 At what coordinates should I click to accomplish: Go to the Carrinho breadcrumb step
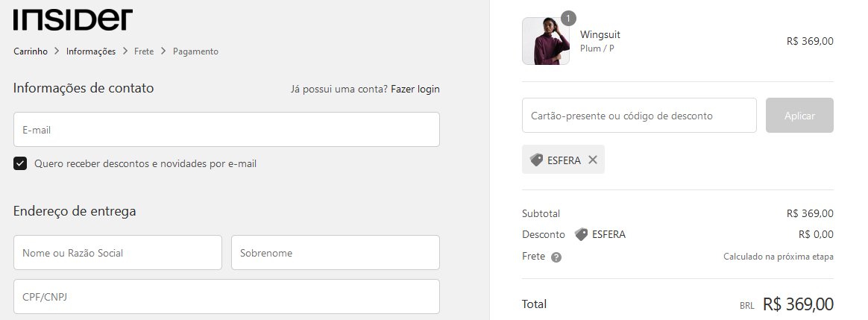[31, 51]
